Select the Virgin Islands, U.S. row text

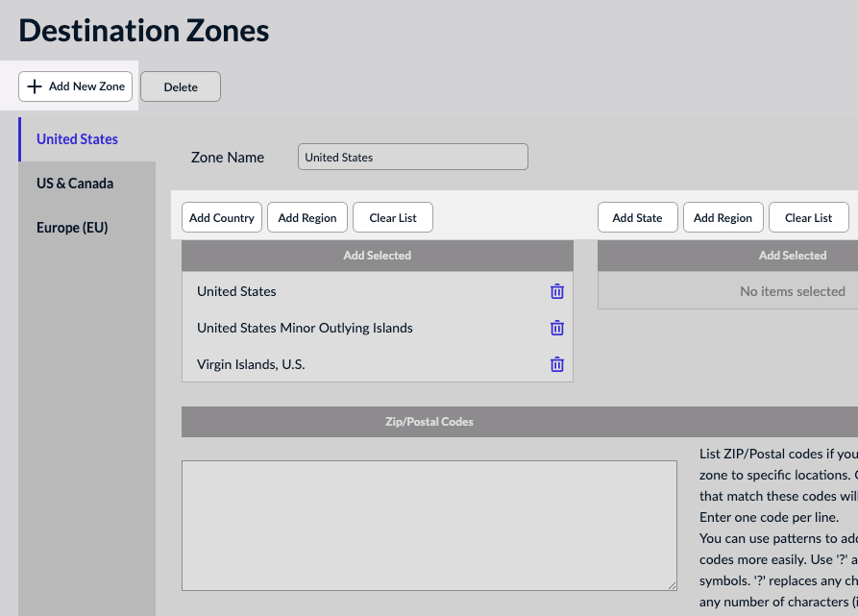[x=251, y=364]
